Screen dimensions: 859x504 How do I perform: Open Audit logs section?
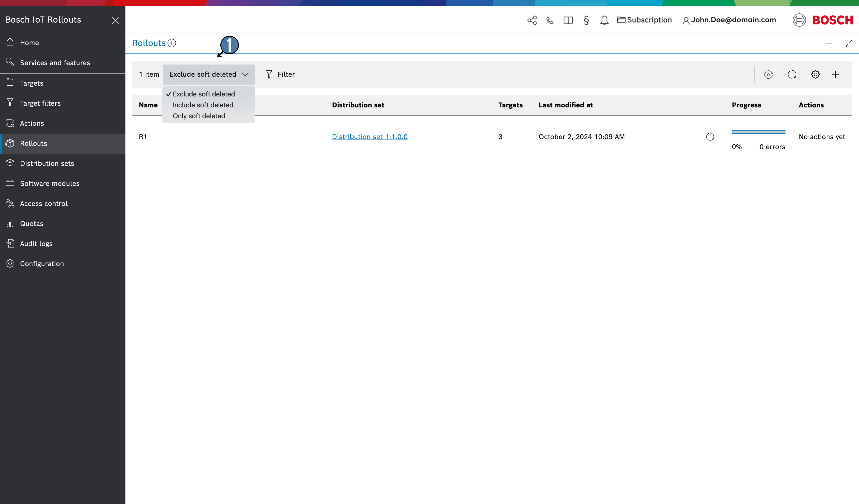63,244
